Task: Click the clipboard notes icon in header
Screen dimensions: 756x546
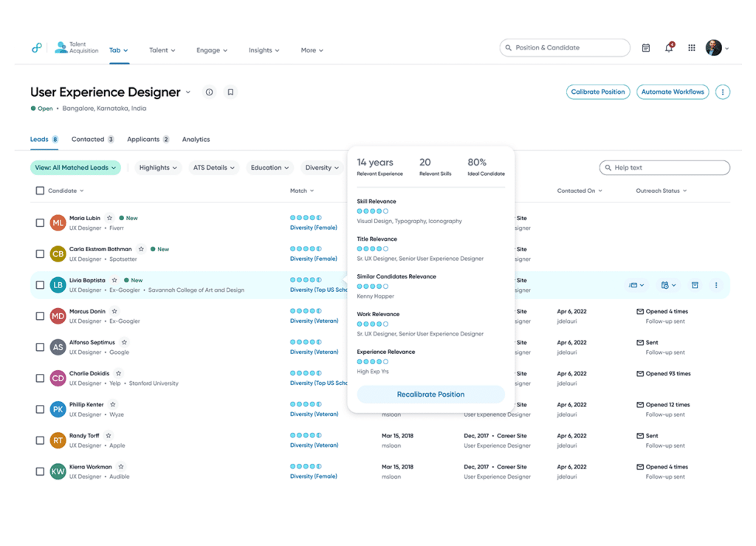Action: [645, 47]
